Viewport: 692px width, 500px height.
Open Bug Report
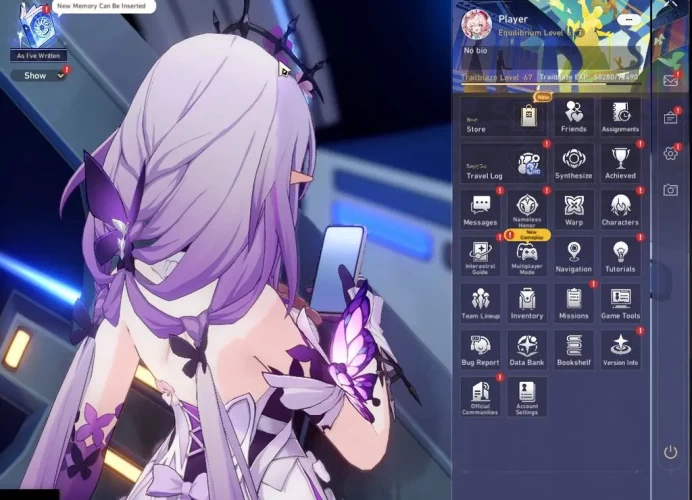[x=480, y=350]
